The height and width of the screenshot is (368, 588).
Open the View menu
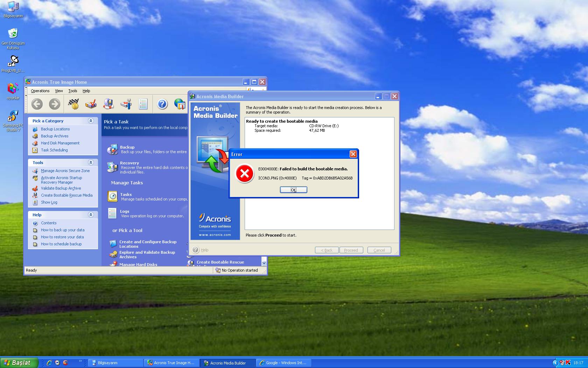(x=59, y=91)
